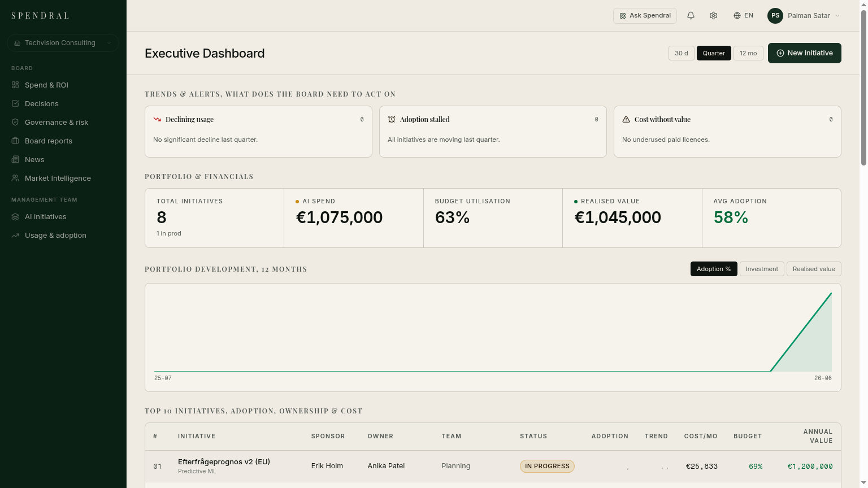The width and height of the screenshot is (868, 488).
Task: Click the Usage & adoption trend icon
Action: (15, 235)
